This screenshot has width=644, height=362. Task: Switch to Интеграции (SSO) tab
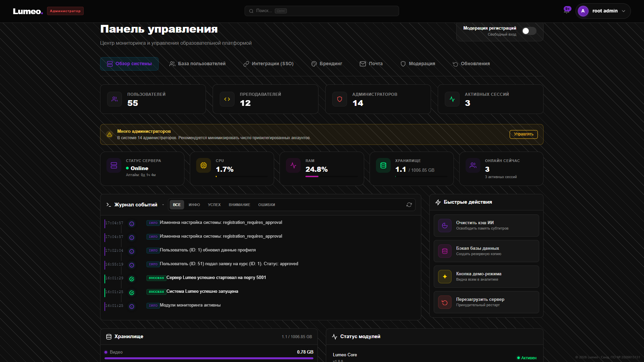click(x=268, y=64)
